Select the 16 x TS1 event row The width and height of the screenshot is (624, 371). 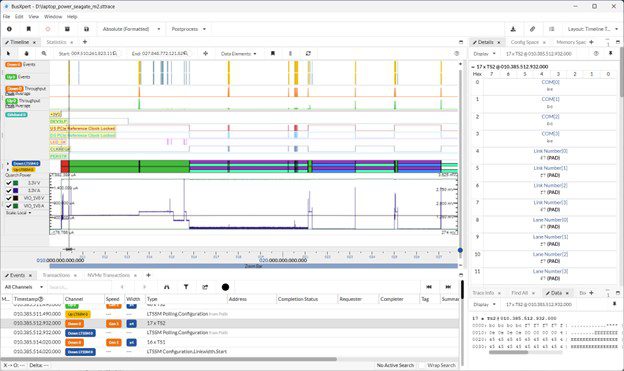pos(230,342)
